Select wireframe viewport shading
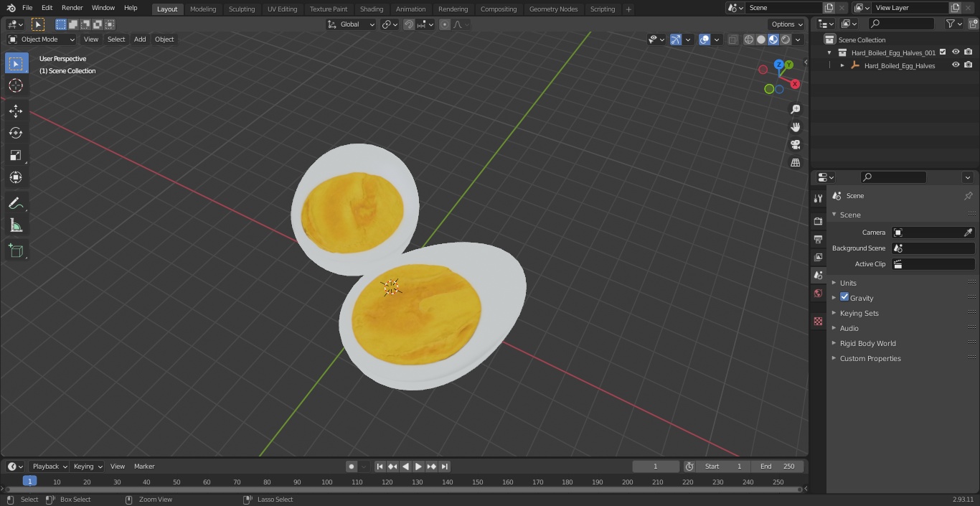The height and width of the screenshot is (506, 980). pos(748,40)
